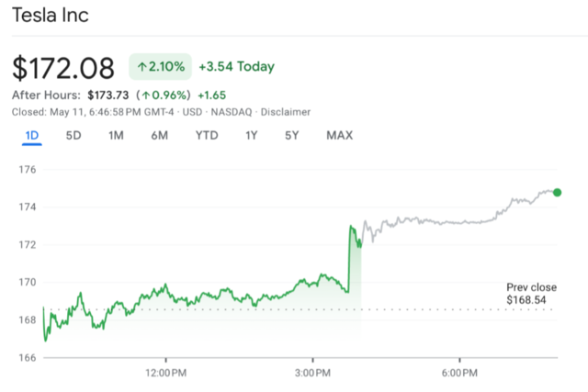The image size is (588, 392).
Task: Click the $172.08 stock price
Action: (63, 68)
